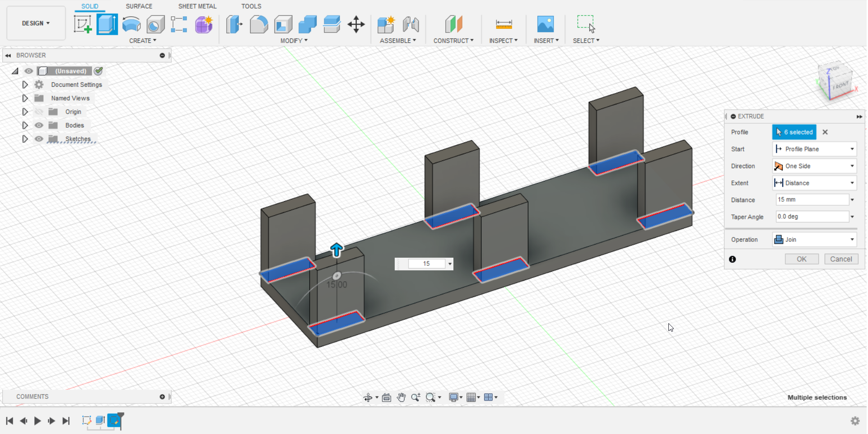Select the Revolve tool icon
This screenshot has height=434, width=868.
[131, 24]
